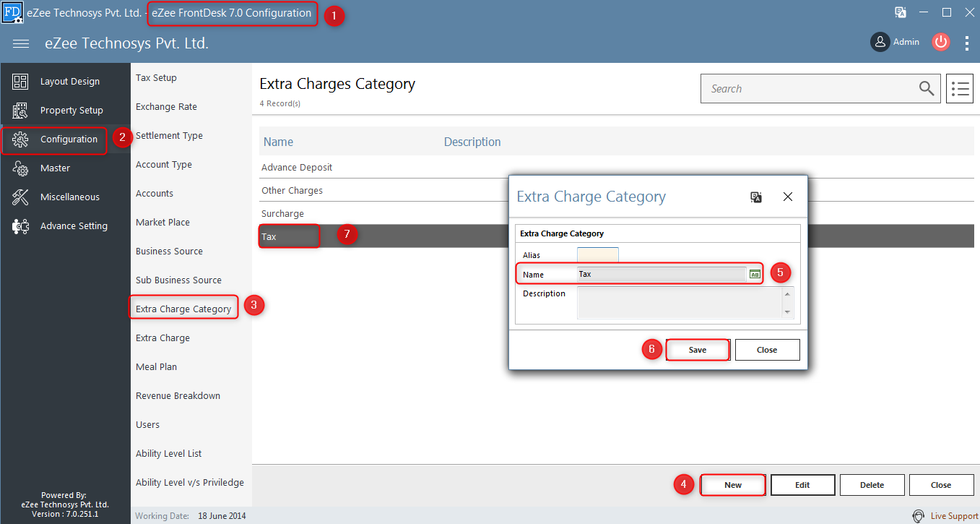980x524 pixels.
Task: Click the Name column header
Action: click(x=279, y=142)
